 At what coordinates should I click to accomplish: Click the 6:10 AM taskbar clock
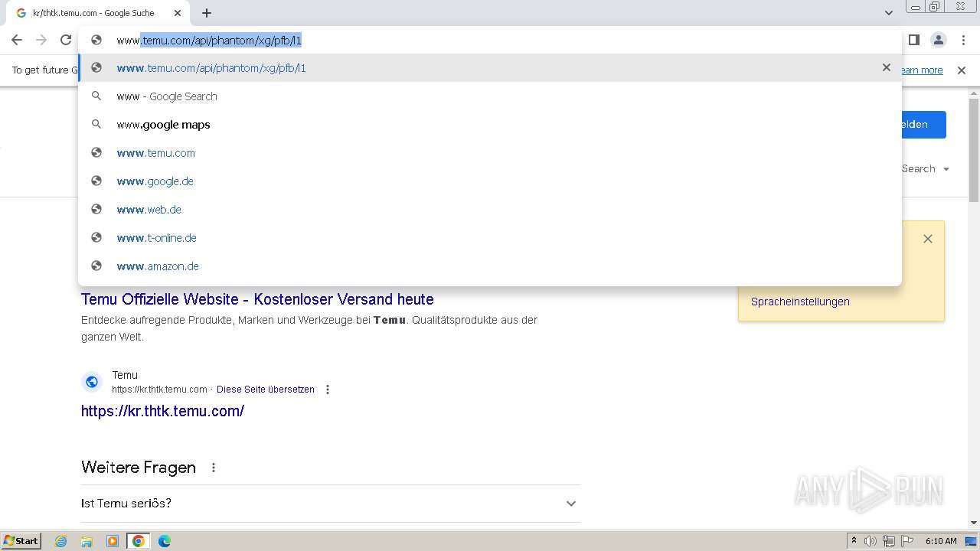click(x=941, y=541)
